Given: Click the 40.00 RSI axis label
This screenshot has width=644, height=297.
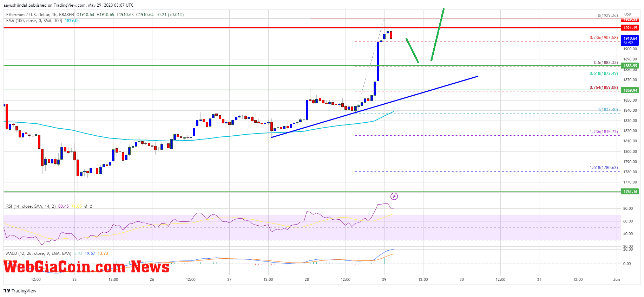Looking at the screenshot, I should click(628, 234).
